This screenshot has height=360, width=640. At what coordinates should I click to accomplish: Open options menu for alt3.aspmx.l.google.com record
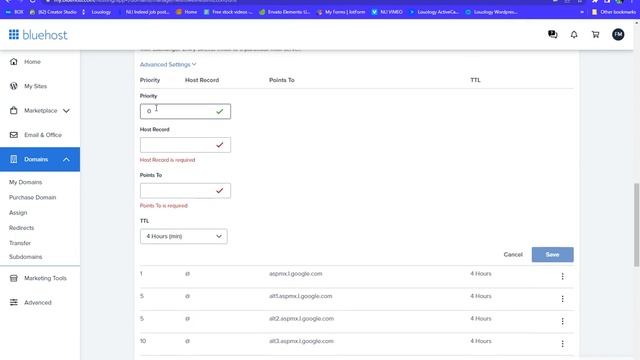tap(562, 344)
